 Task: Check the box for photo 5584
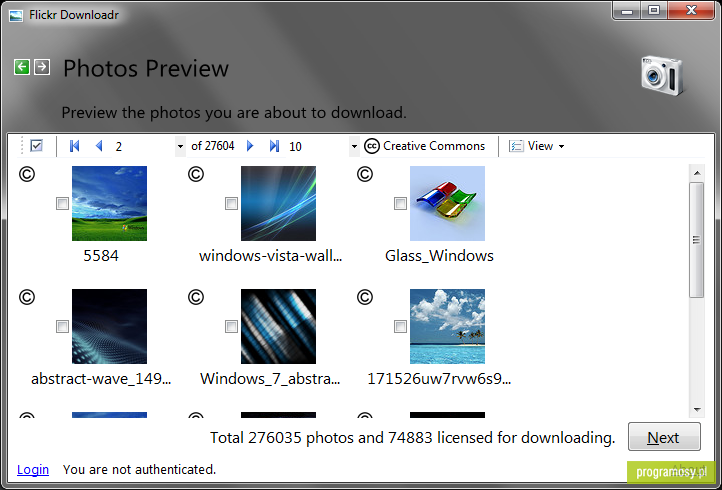pyautogui.click(x=62, y=204)
